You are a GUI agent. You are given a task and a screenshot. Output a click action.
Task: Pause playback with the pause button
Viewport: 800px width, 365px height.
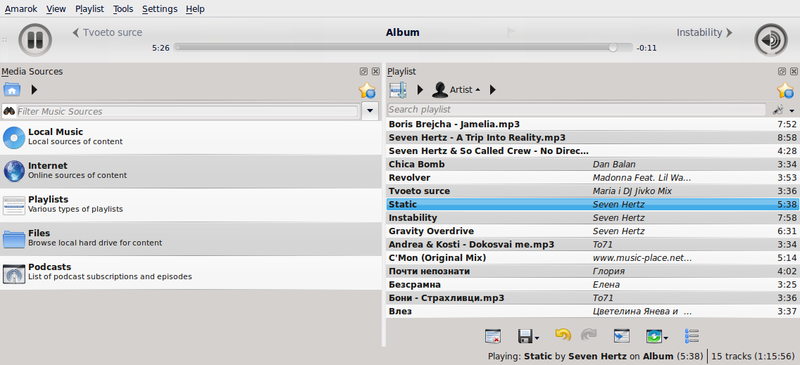[35, 40]
